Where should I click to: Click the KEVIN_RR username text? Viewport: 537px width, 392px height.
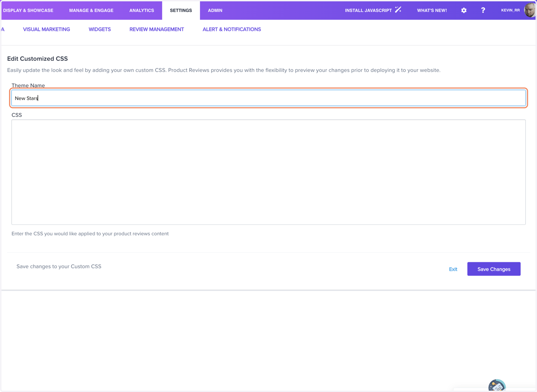point(511,10)
